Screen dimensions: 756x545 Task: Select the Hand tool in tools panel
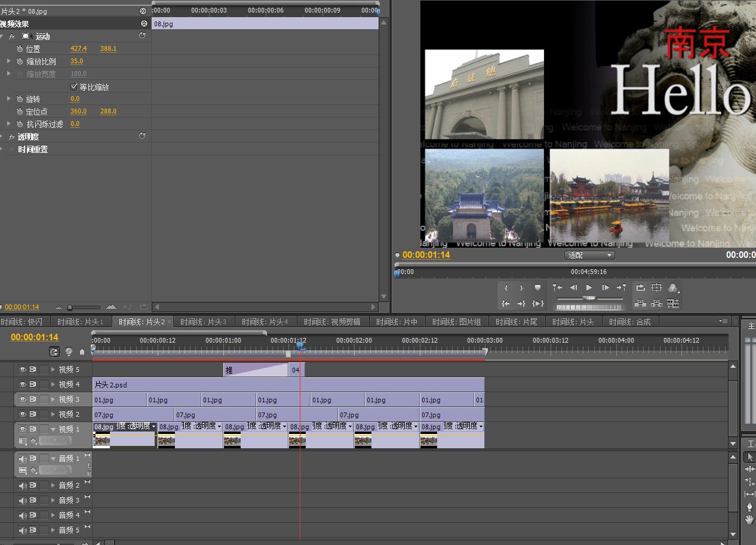click(x=749, y=519)
